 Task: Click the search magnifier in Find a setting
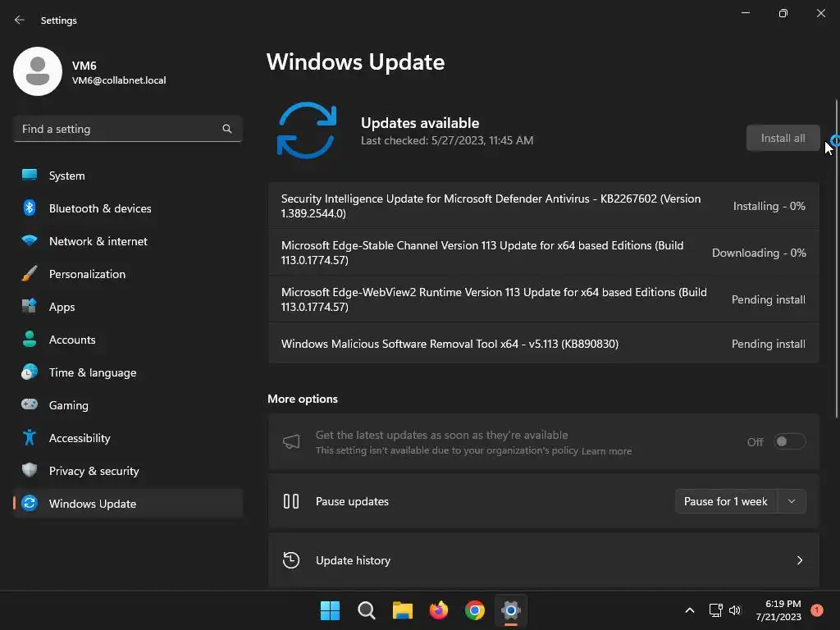point(227,129)
